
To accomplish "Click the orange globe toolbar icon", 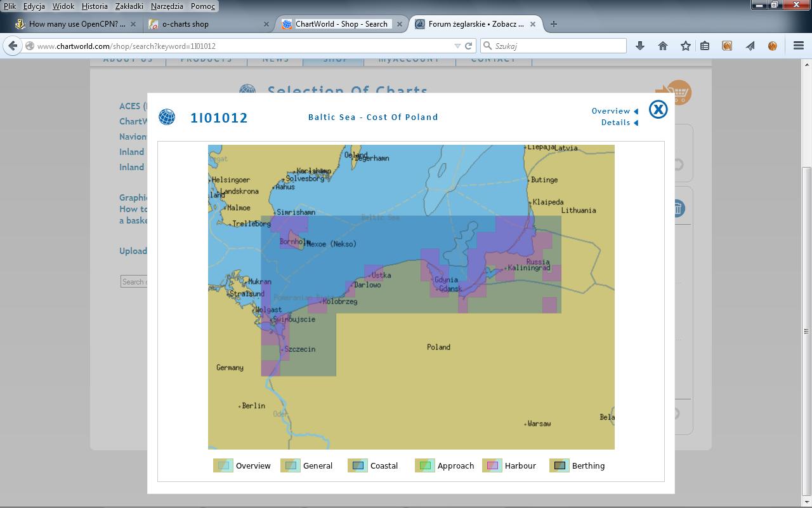I will (x=772, y=46).
